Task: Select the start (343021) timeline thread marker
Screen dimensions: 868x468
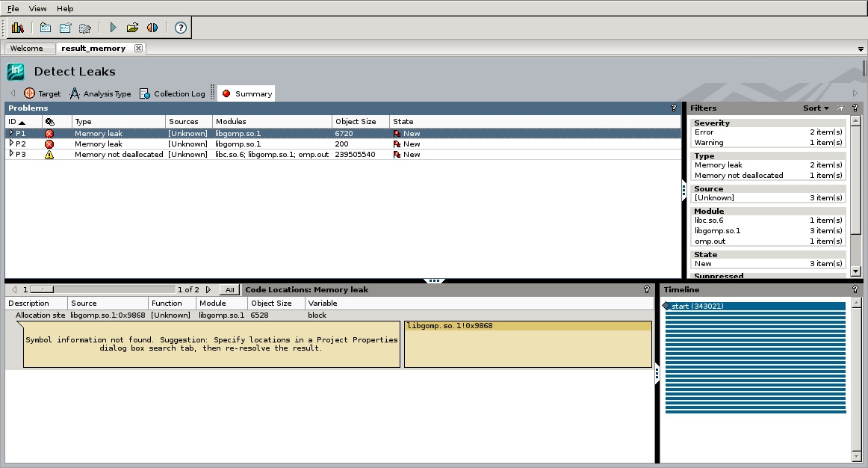Action: coord(696,307)
